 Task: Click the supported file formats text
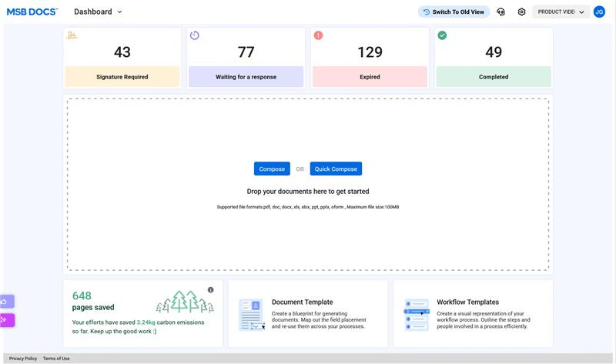pos(308,207)
